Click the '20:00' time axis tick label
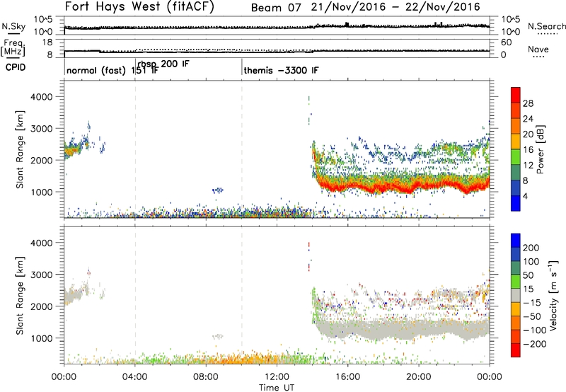Screen dimensions: 566x392 (x=419, y=377)
